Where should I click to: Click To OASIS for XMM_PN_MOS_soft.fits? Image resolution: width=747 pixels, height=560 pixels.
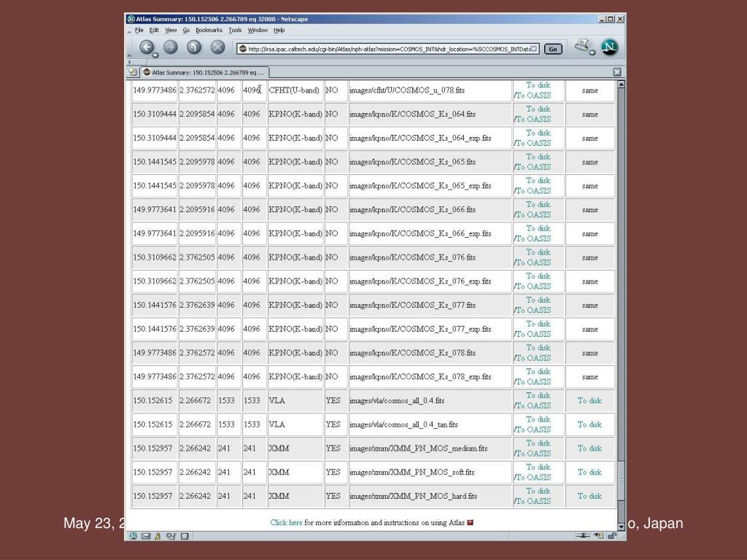[x=533, y=477]
